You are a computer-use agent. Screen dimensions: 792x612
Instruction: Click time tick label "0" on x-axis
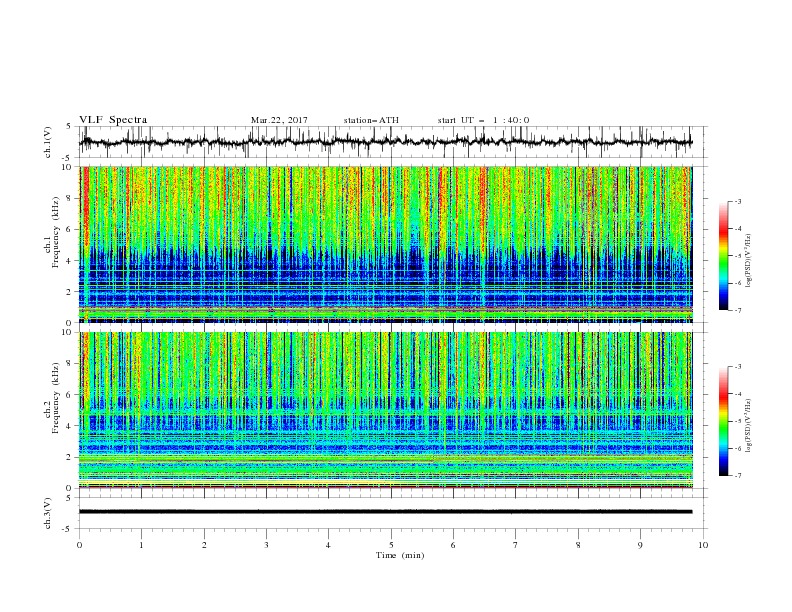79,545
